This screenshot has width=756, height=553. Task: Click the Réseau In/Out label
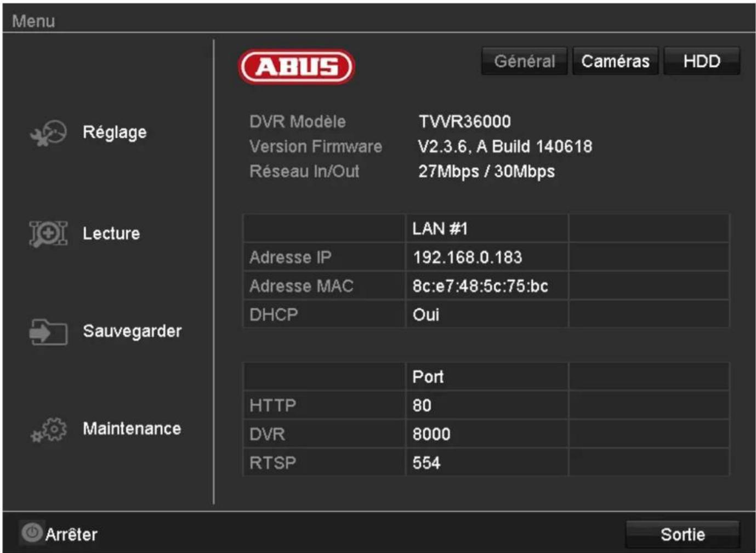(x=304, y=172)
